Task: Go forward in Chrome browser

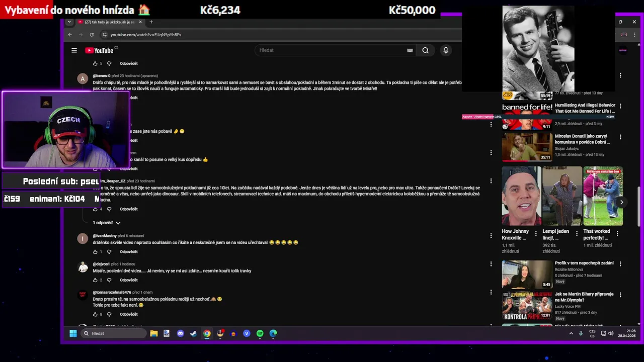Action: coord(80,35)
